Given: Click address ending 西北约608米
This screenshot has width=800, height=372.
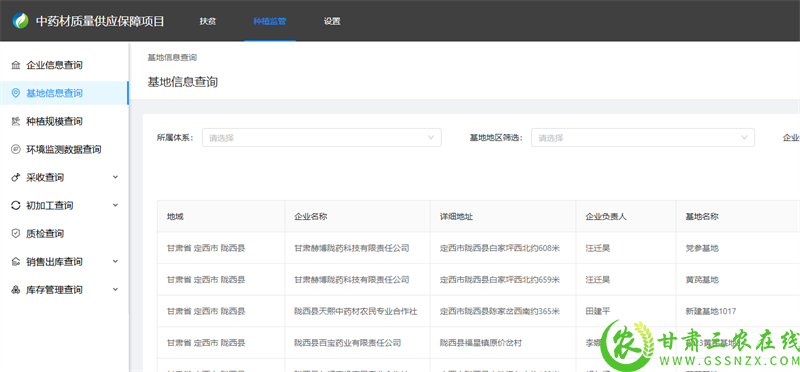Looking at the screenshot, I should 500,249.
